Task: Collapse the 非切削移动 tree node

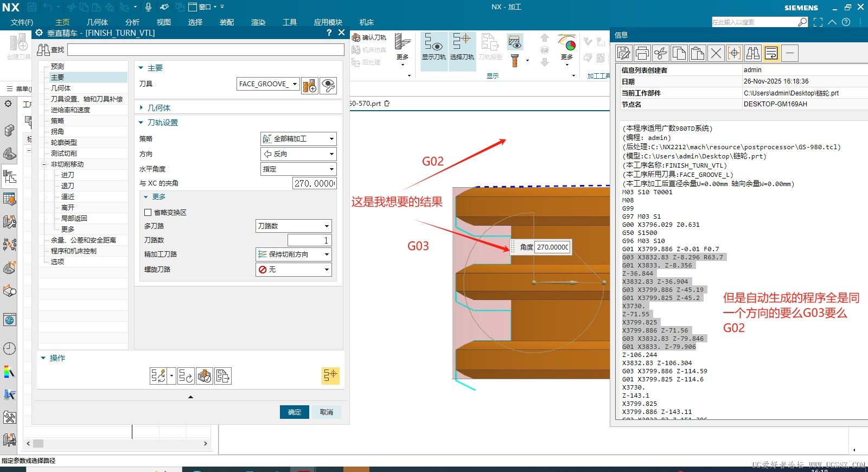Action: 44,164
